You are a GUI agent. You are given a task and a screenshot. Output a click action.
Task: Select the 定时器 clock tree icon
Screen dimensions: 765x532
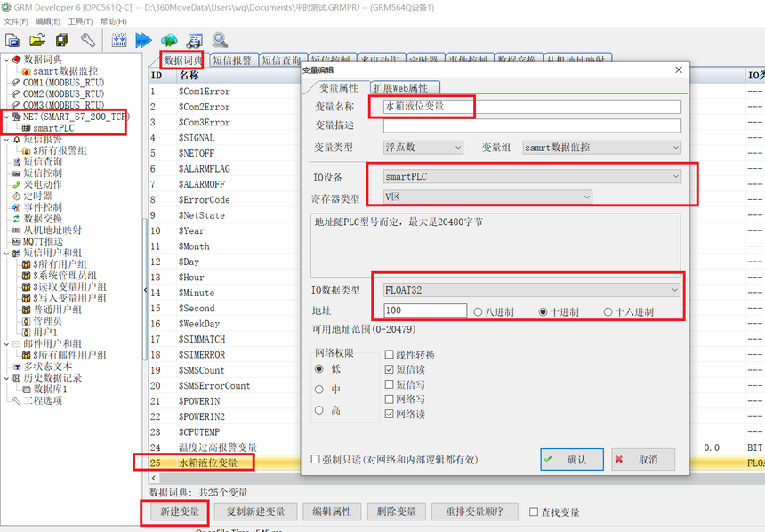tap(17, 196)
